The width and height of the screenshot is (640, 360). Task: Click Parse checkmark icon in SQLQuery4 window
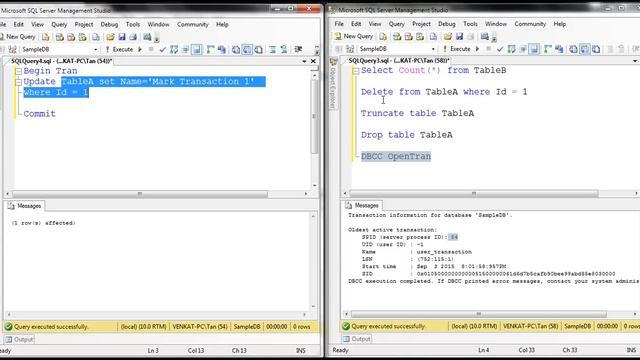162,49
